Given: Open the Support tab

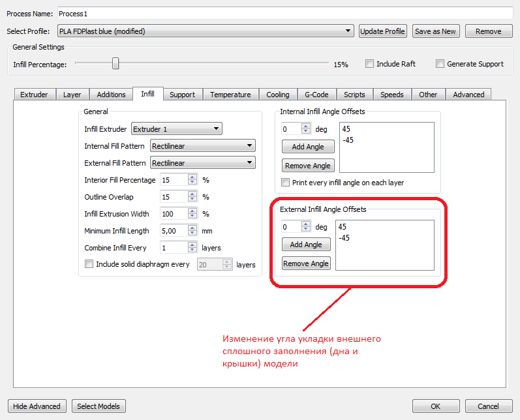Looking at the screenshot, I should pyautogui.click(x=183, y=95).
